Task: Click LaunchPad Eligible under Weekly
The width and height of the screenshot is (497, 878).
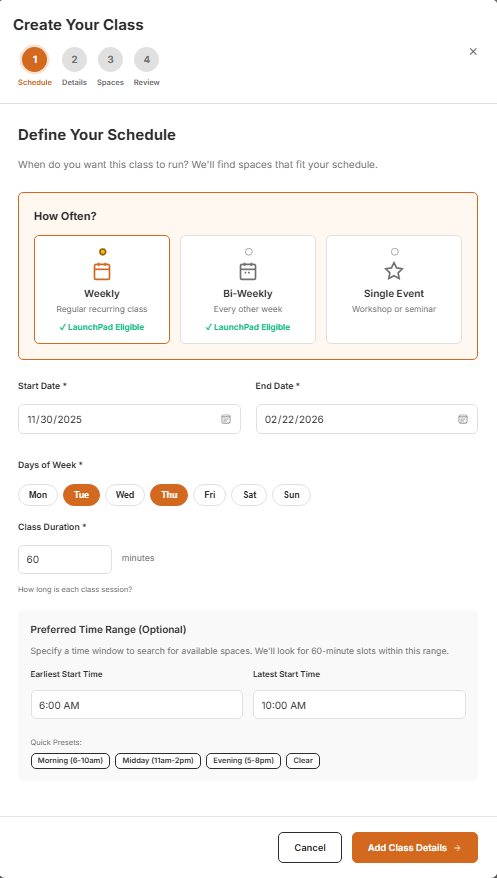Action: click(102, 327)
